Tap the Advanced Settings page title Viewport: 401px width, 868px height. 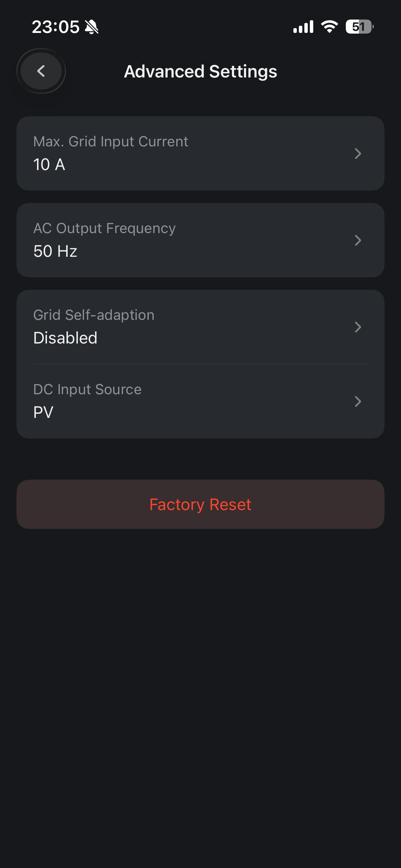tap(200, 71)
